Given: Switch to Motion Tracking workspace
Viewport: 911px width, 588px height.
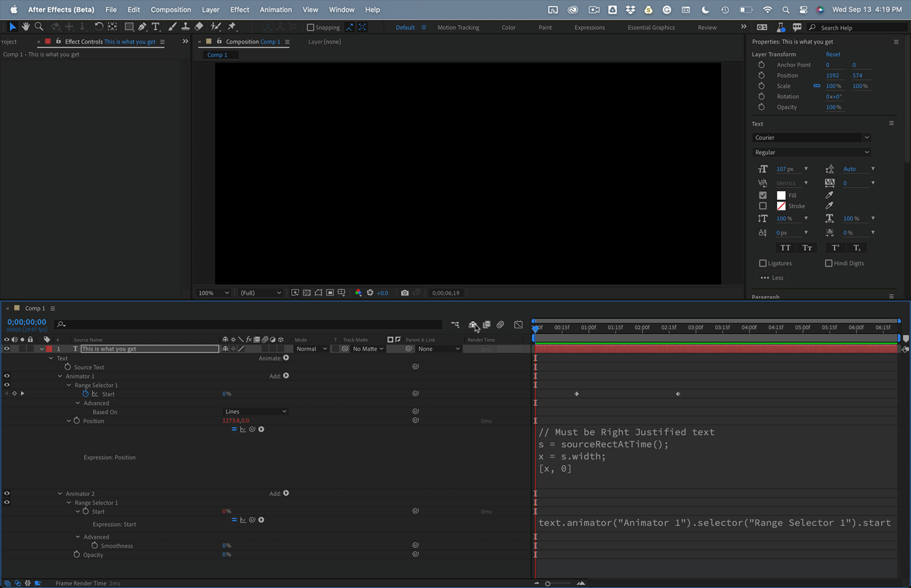Looking at the screenshot, I should (458, 28).
